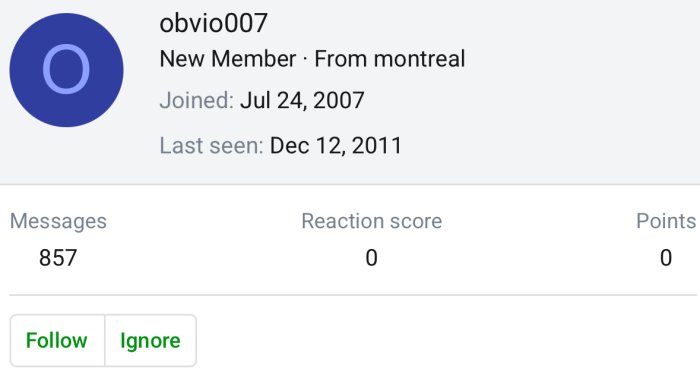Click the Jul 24, 2007 joined date
The width and height of the screenshot is (700, 378).
[x=302, y=100]
